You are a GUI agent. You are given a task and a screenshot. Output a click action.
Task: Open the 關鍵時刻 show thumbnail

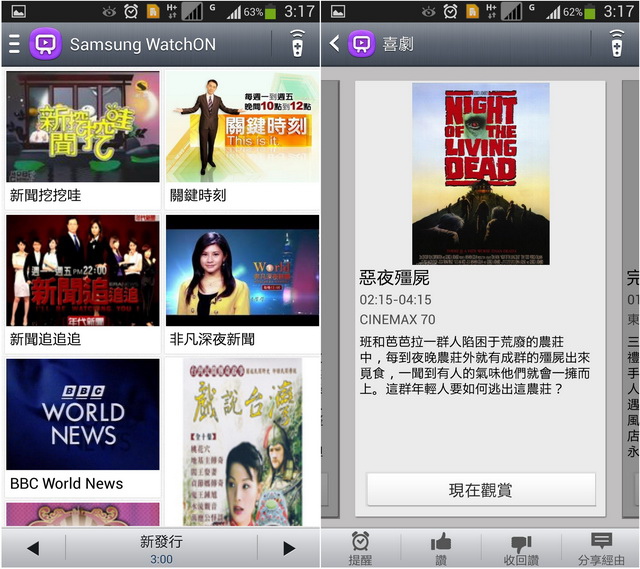coord(242,127)
